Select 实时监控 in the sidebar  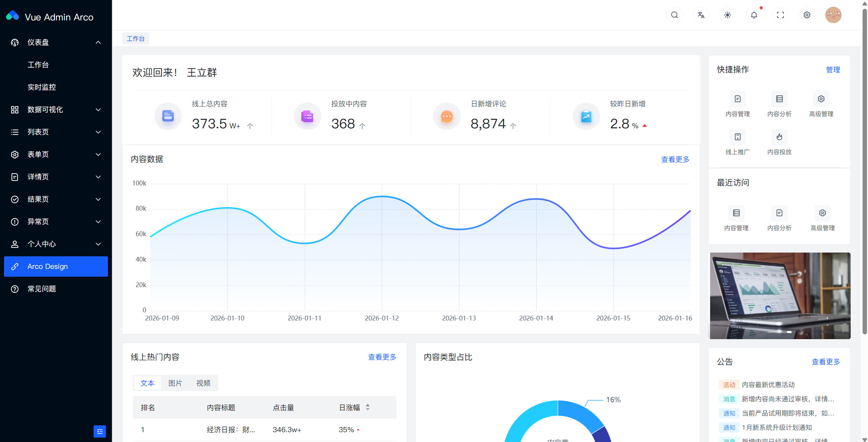42,87
